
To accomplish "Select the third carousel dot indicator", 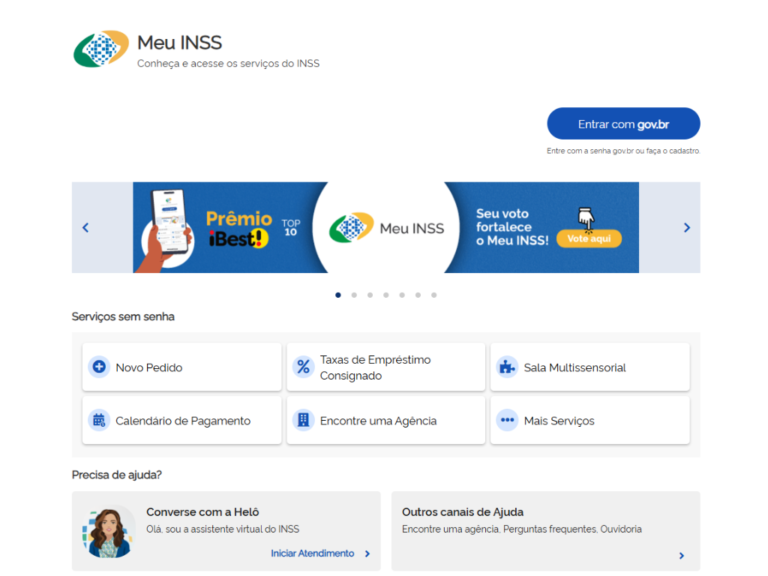I will click(x=370, y=295).
